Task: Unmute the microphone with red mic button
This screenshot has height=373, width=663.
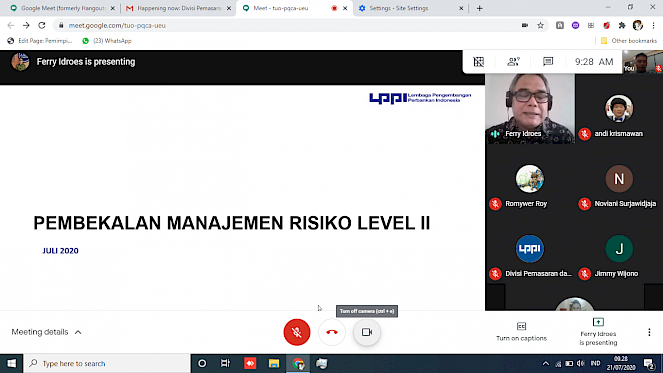Action: (297, 332)
